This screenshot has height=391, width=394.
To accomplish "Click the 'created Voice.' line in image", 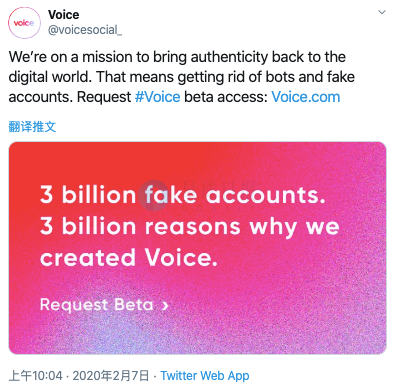I will [129, 257].
